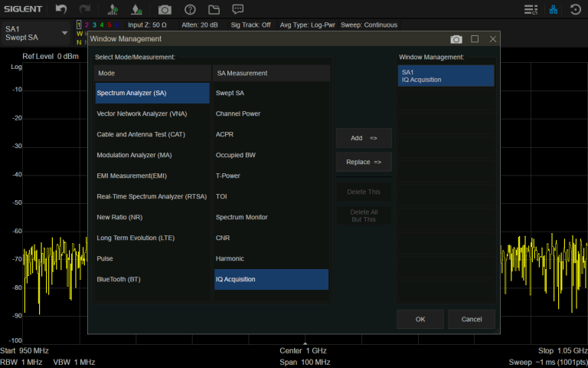This screenshot has width=588, height=368.
Task: Open the file folder icon
Action: [x=214, y=10]
